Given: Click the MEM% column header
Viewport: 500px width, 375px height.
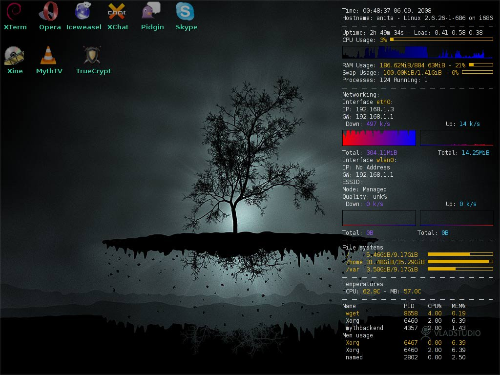Looking at the screenshot, I should click(x=459, y=306).
